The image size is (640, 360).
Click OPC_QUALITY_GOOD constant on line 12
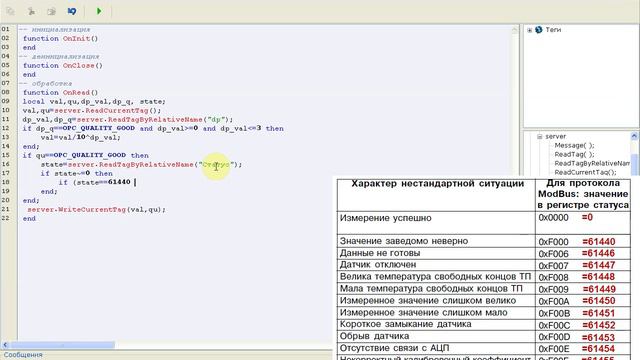click(x=98, y=128)
